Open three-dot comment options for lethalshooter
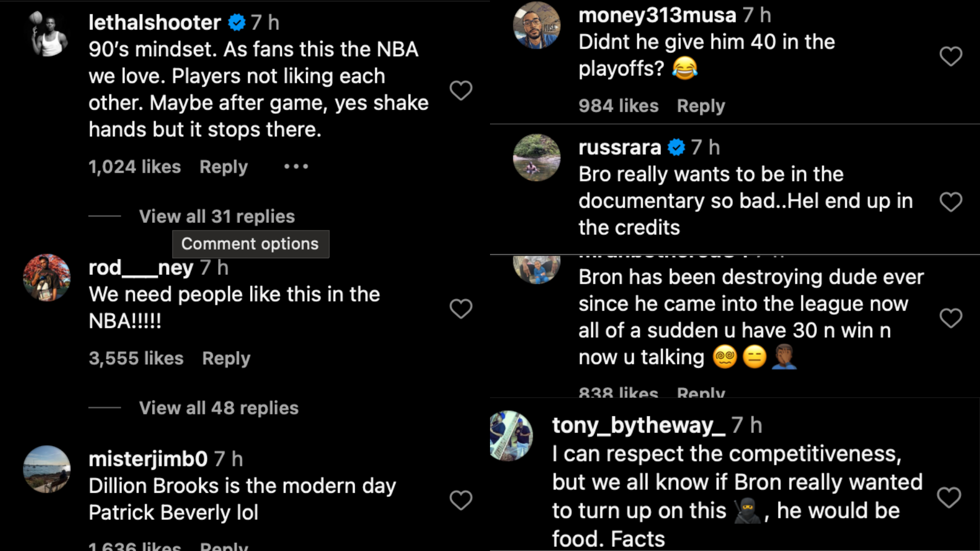Screen dimensions: 980x551 (x=296, y=167)
